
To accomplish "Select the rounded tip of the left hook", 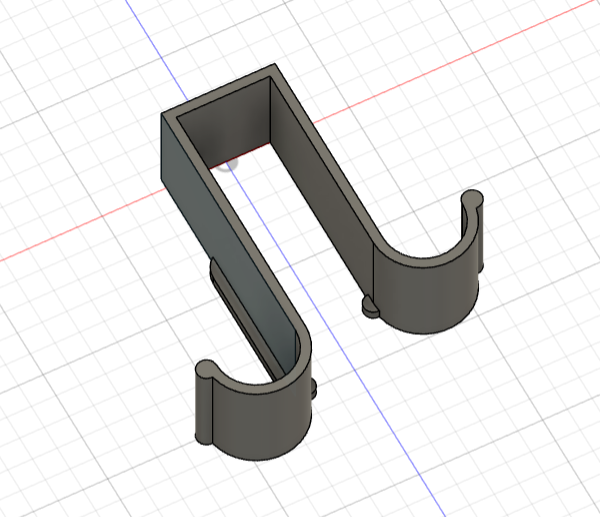I will click(207, 369).
